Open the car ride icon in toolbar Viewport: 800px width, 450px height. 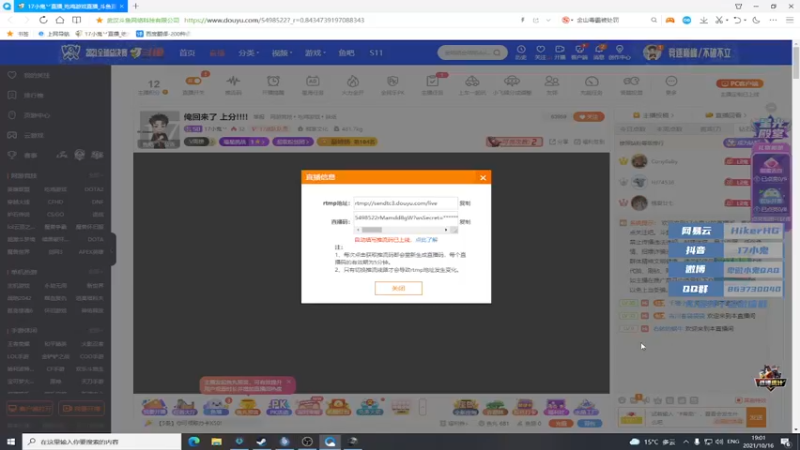472,85
